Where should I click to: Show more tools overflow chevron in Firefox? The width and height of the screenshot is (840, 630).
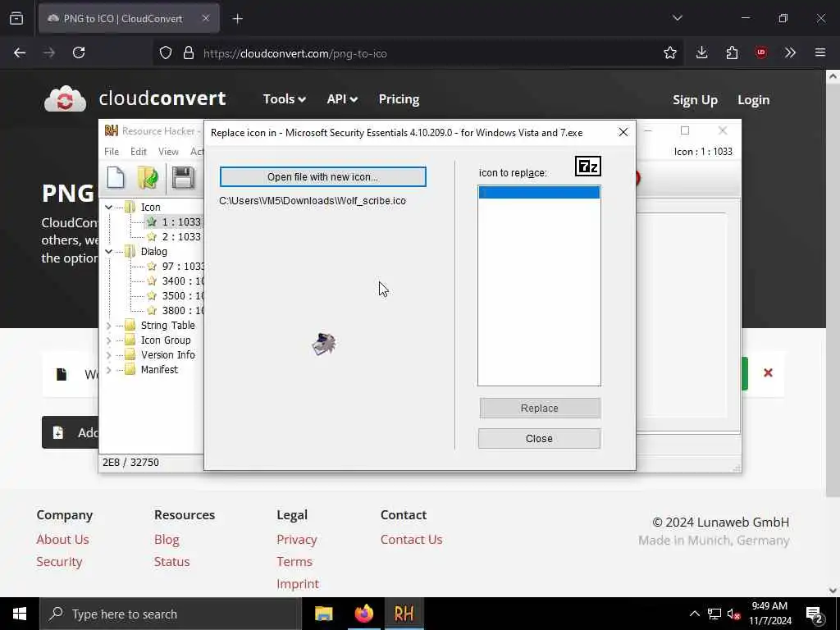coord(790,52)
